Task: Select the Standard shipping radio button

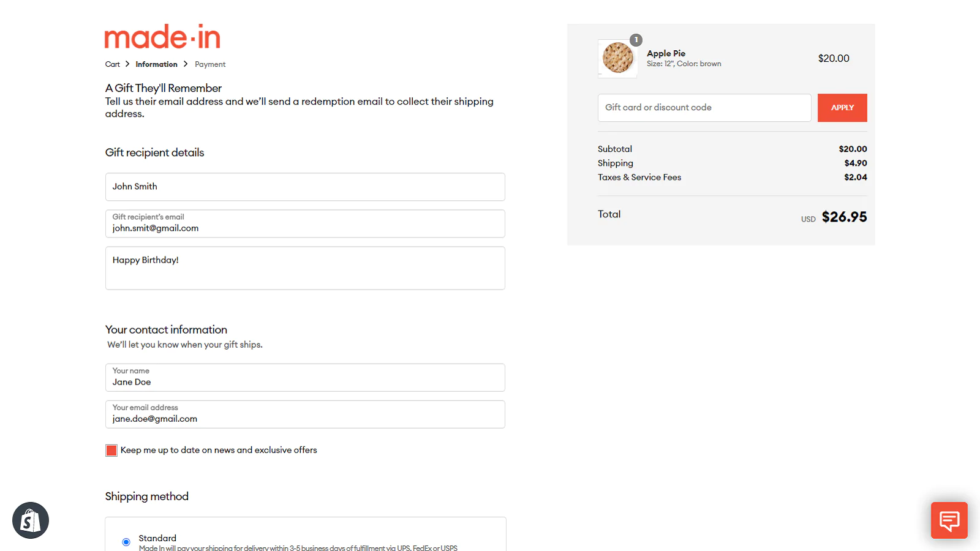Action: (x=126, y=542)
